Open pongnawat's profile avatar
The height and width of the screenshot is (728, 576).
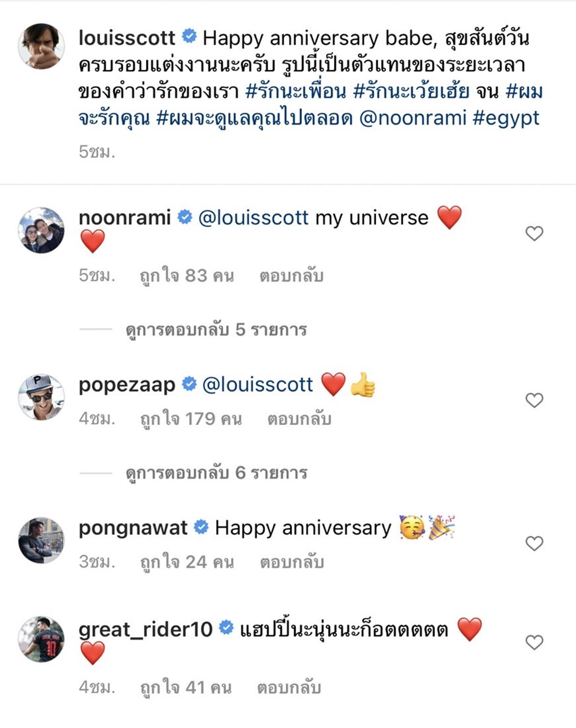coord(41,540)
